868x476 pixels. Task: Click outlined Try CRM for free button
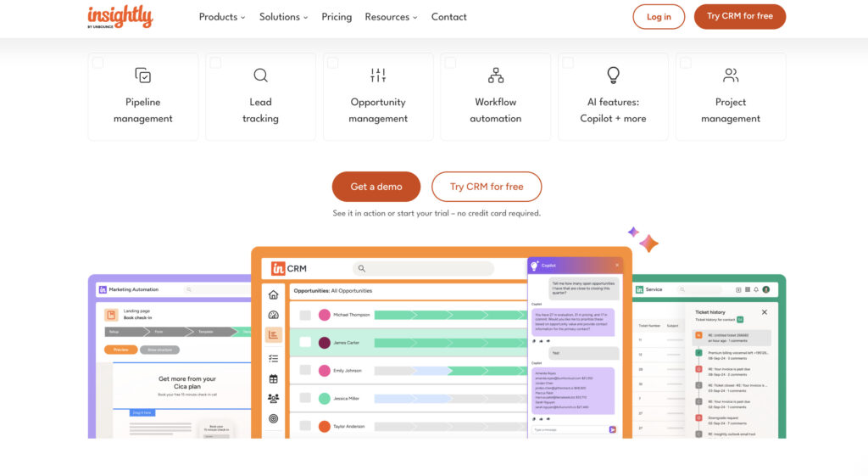coord(487,187)
